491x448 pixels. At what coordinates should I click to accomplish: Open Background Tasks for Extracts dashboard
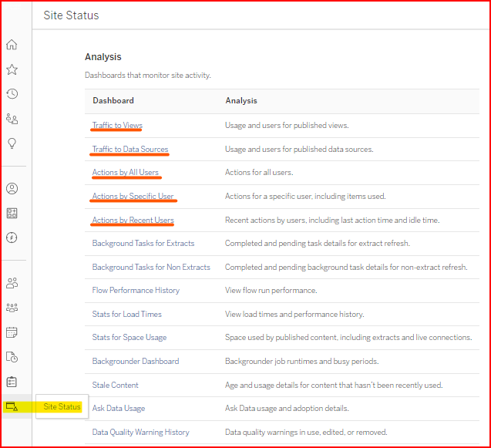143,244
